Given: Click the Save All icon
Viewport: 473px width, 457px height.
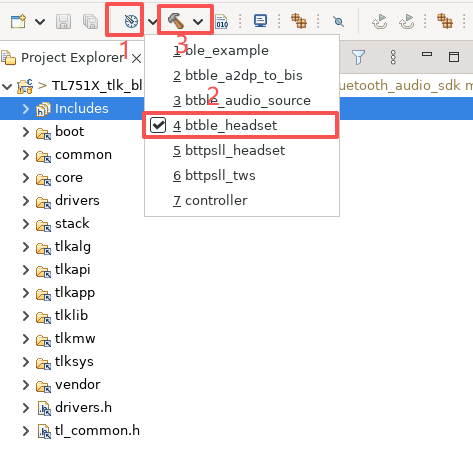Looking at the screenshot, I should (90, 22).
